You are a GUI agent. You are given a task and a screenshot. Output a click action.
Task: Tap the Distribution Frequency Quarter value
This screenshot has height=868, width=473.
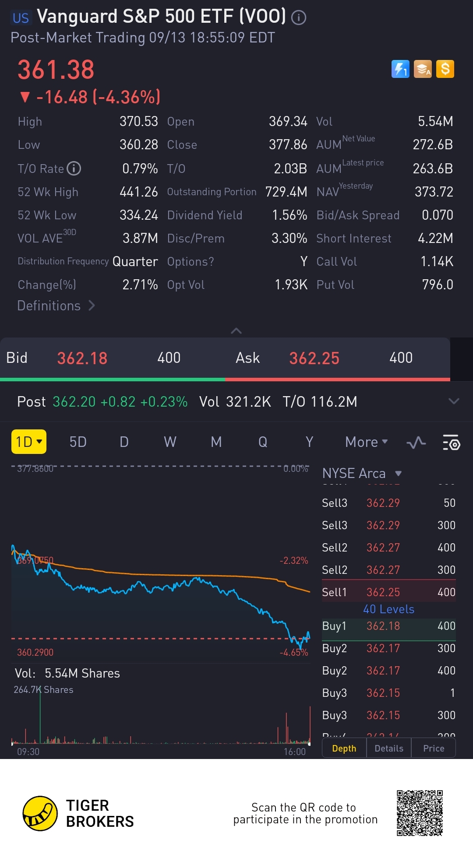[135, 261]
